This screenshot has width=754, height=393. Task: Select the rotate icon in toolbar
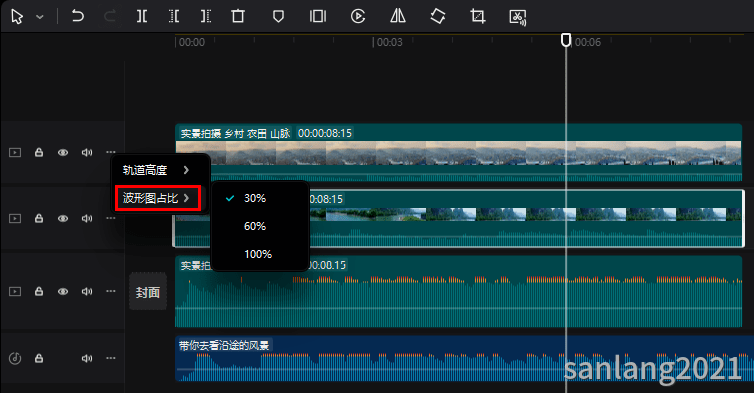438,16
